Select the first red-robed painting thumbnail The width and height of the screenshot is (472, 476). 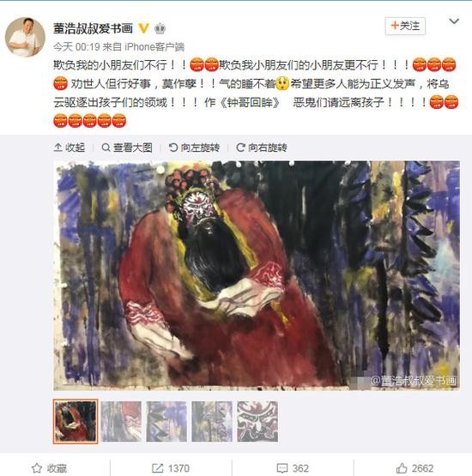point(76,421)
